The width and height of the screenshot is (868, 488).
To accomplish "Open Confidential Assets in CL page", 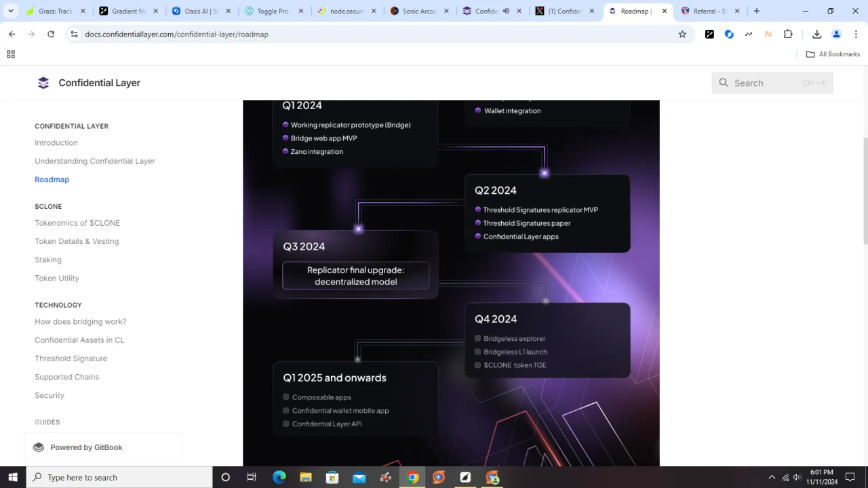I will pos(79,340).
